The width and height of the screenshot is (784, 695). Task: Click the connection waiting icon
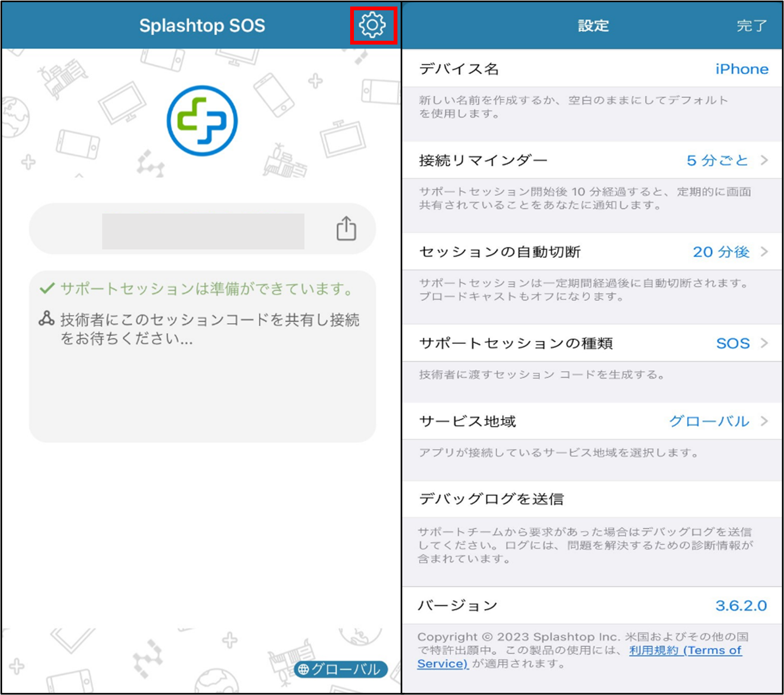pos(46,318)
